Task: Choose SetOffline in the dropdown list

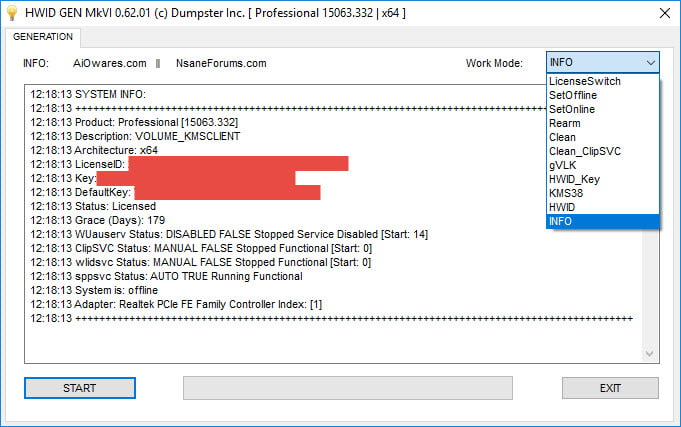Action: tap(602, 95)
